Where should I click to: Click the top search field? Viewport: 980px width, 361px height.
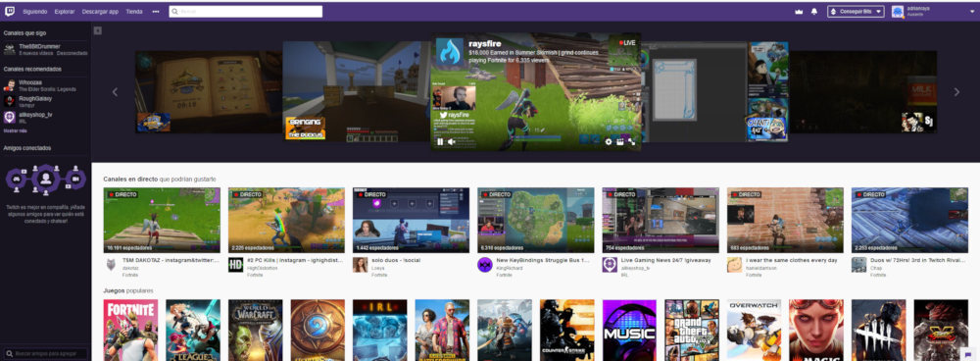(x=246, y=11)
